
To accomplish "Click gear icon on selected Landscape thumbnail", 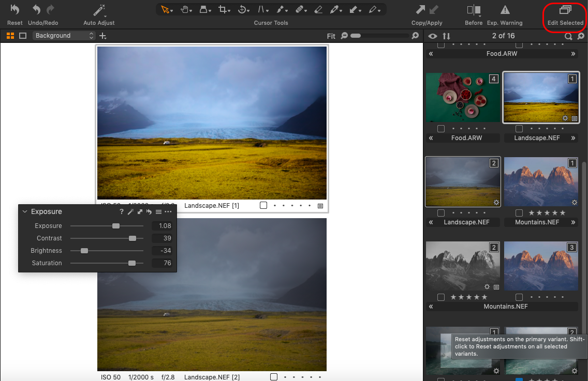I will (x=565, y=118).
